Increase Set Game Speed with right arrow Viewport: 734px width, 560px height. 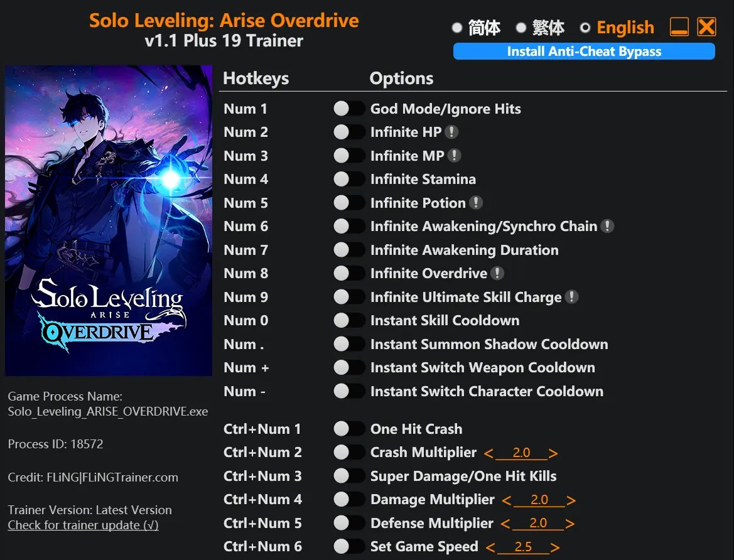[555, 547]
